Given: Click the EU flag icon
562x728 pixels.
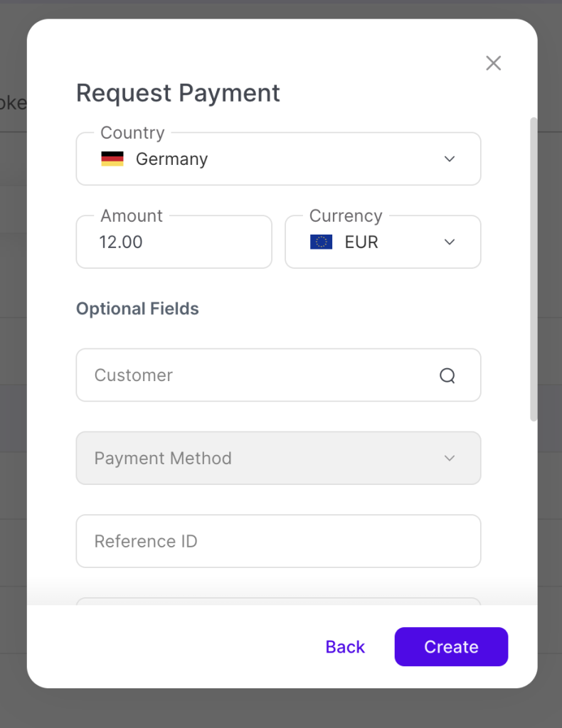Looking at the screenshot, I should click(322, 242).
